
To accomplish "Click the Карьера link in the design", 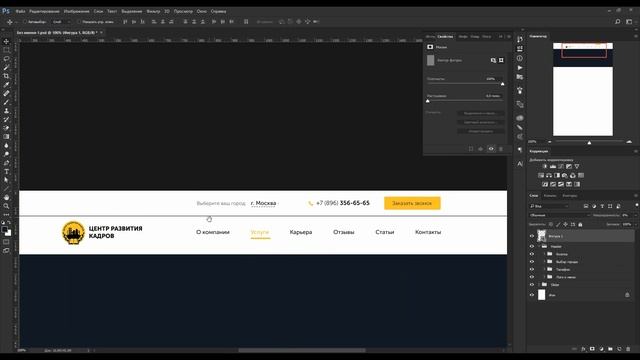I will click(x=301, y=232).
